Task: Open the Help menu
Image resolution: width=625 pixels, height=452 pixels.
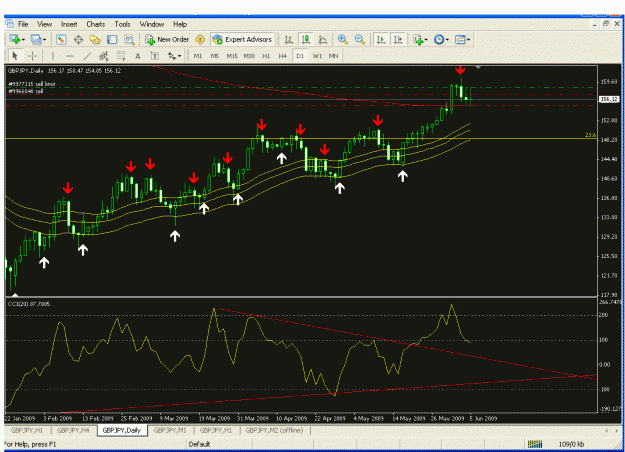Action: [x=180, y=24]
